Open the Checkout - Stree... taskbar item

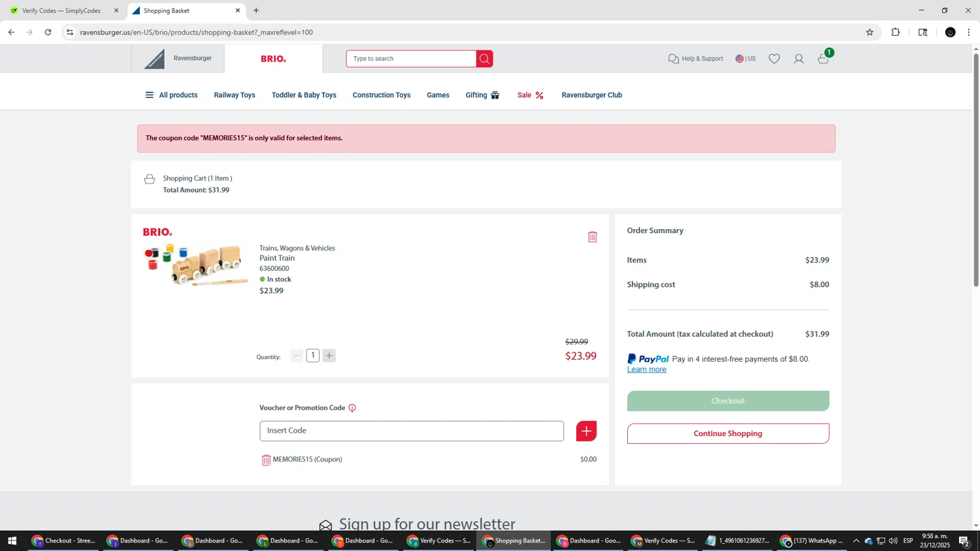[63, 541]
